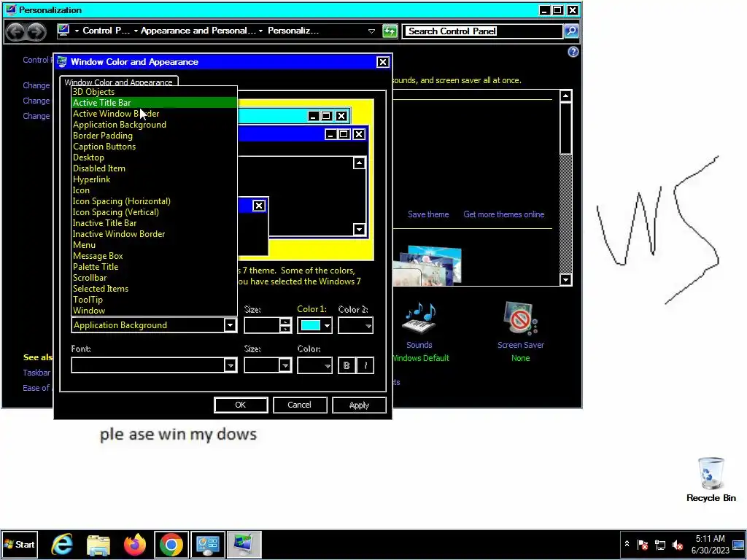Launch Internet Explorer from taskbar
The image size is (747, 560).
tap(63, 544)
